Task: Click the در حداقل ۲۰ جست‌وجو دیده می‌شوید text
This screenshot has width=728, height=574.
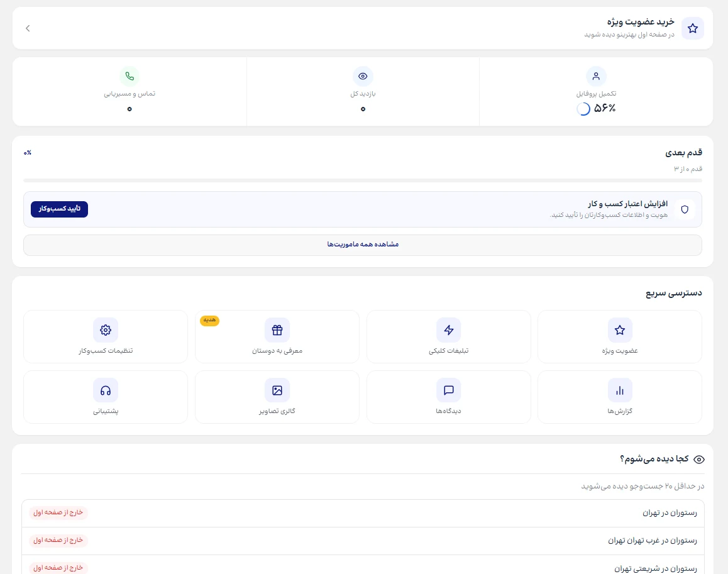Action: click(643, 486)
